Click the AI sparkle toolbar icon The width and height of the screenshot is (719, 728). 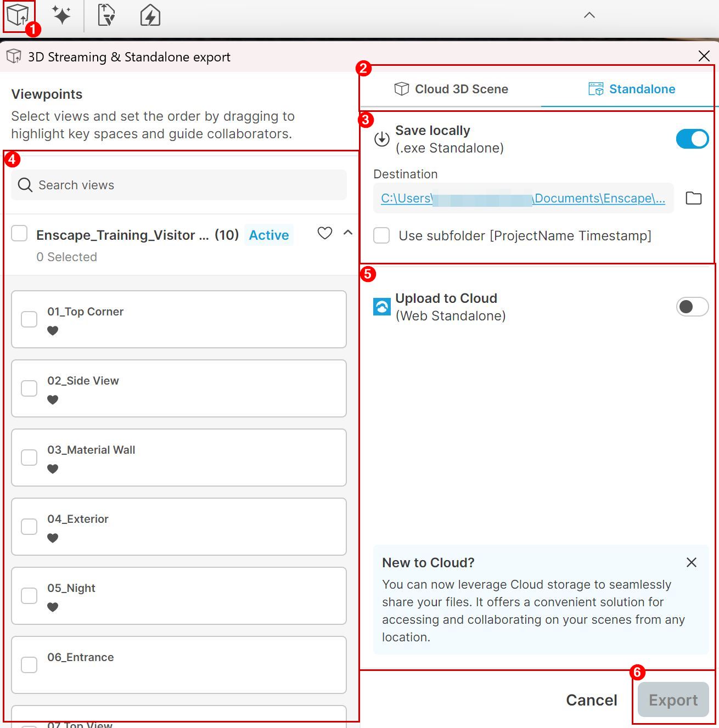click(x=61, y=15)
